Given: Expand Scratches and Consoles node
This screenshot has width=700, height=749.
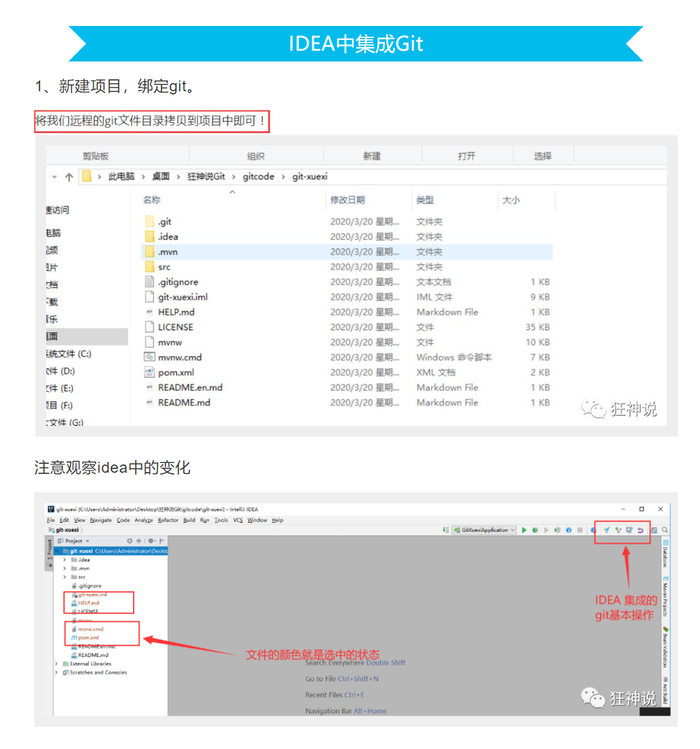Looking at the screenshot, I should [x=56, y=672].
